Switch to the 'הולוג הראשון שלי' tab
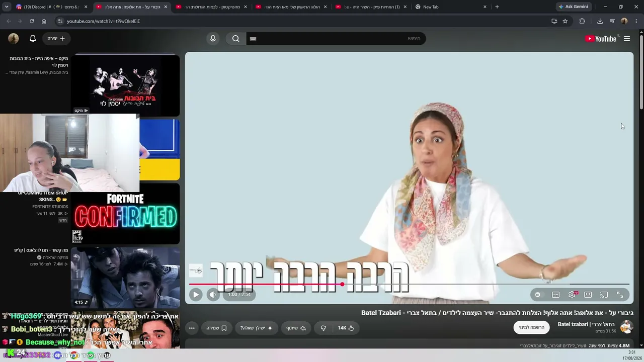644x362 pixels. [291, 7]
